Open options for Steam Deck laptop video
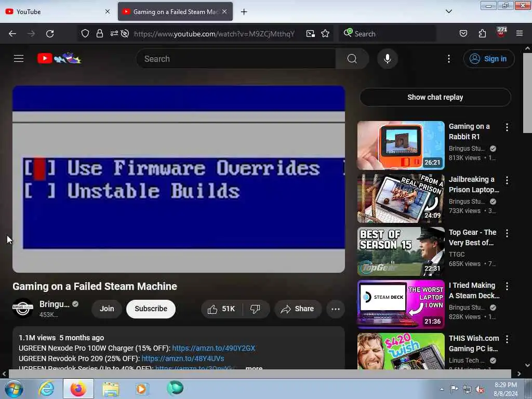Screen dimensions: 532x399 coord(507,286)
